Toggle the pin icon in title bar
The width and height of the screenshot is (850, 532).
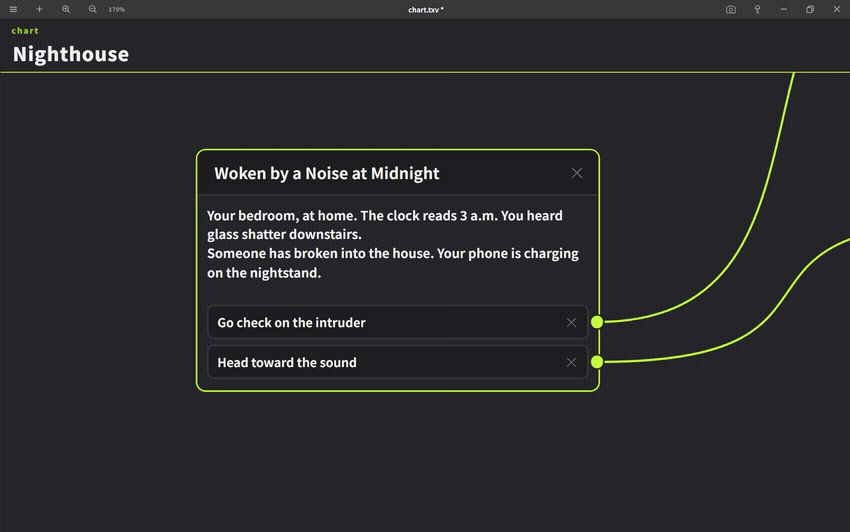pyautogui.click(x=757, y=9)
